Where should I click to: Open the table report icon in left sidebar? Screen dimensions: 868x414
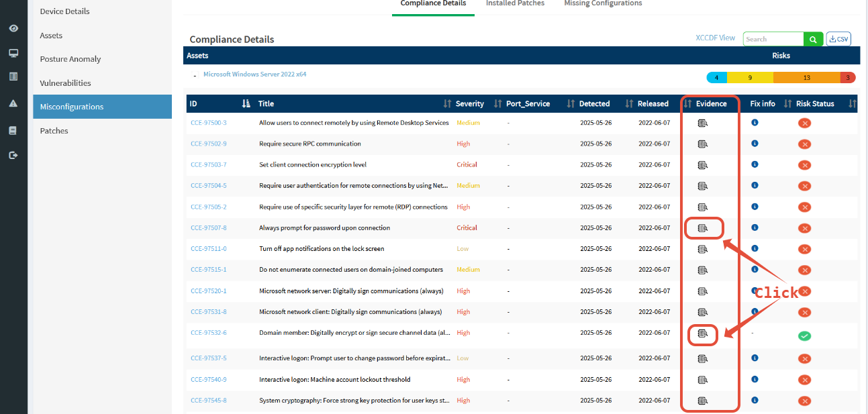tap(13, 76)
